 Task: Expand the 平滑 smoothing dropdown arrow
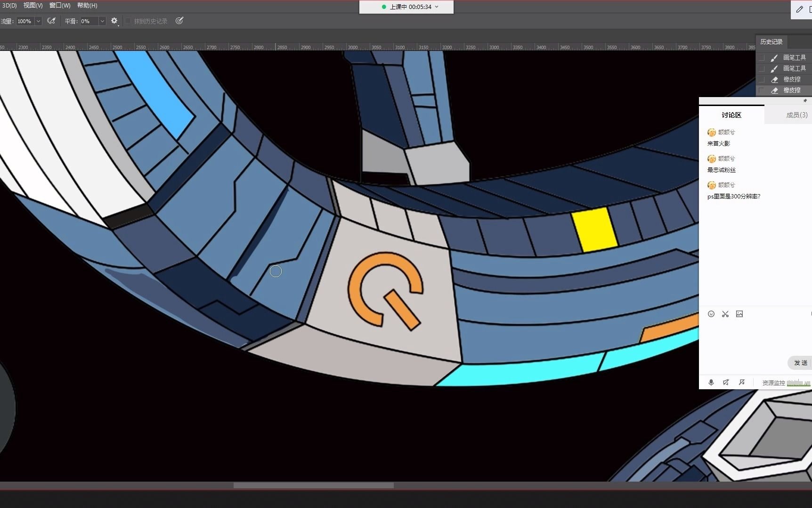point(102,21)
